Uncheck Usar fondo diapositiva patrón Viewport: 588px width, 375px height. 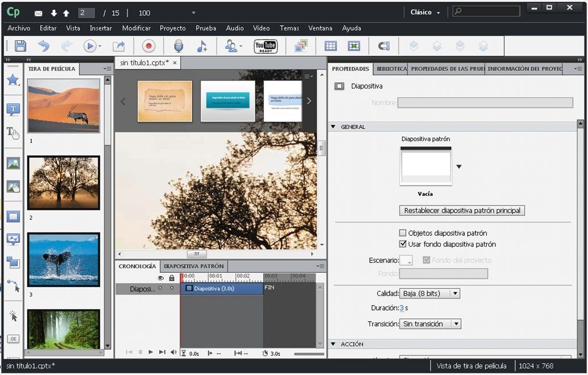[x=403, y=244]
